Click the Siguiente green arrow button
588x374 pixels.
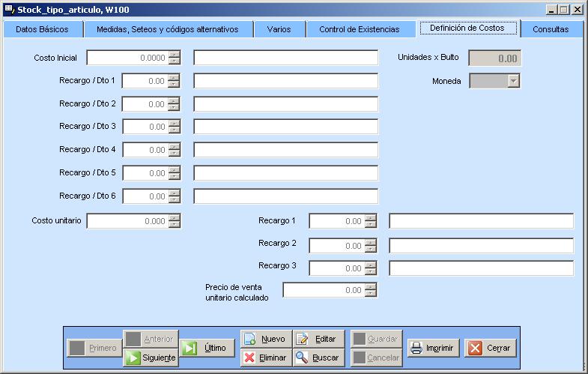151,358
